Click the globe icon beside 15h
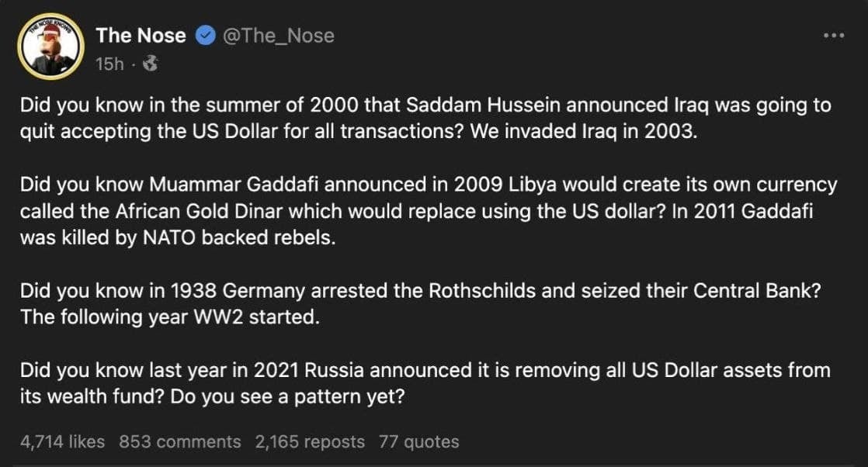The image size is (868, 467). [x=151, y=64]
